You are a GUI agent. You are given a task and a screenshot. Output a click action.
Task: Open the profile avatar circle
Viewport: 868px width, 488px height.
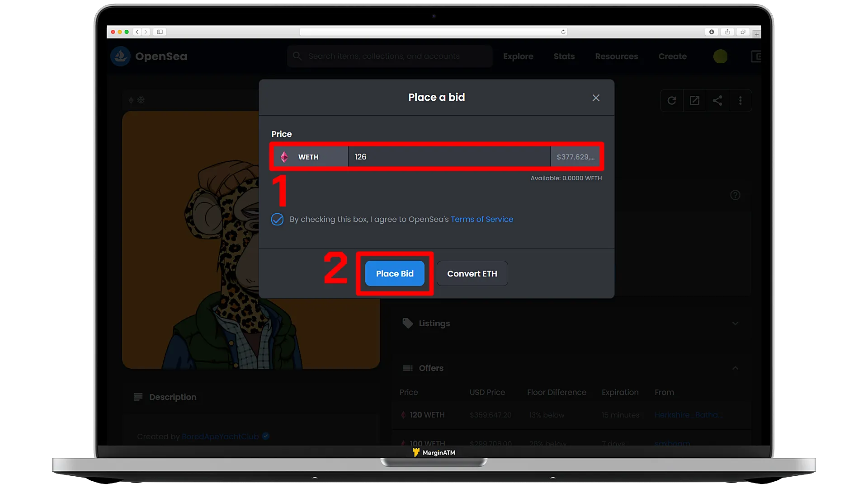pos(720,56)
